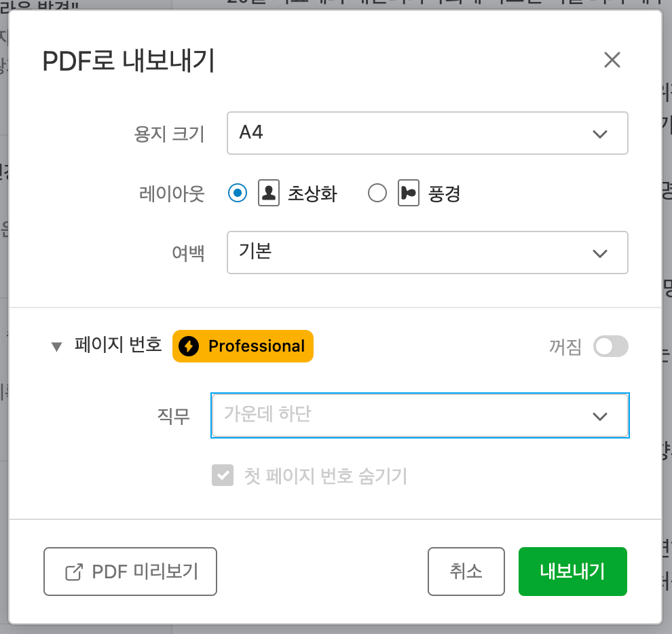Click the external-link icon in PDF 미리보기

click(73, 572)
